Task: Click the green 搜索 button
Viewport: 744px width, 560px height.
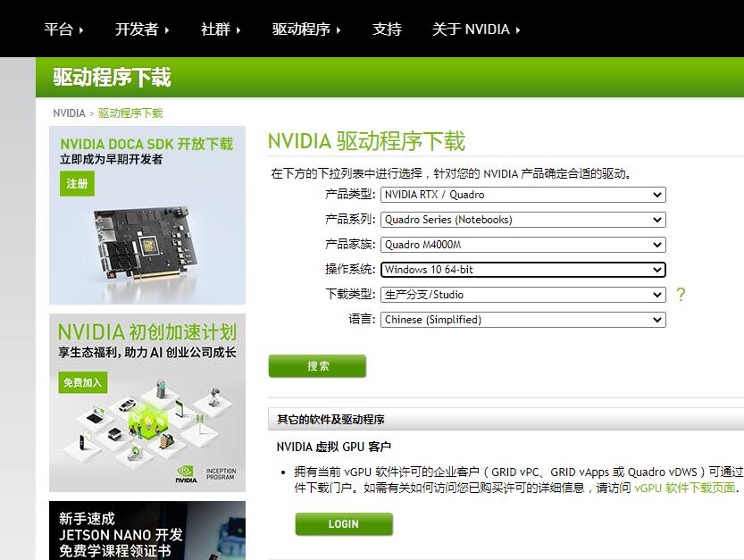Action: click(x=317, y=366)
